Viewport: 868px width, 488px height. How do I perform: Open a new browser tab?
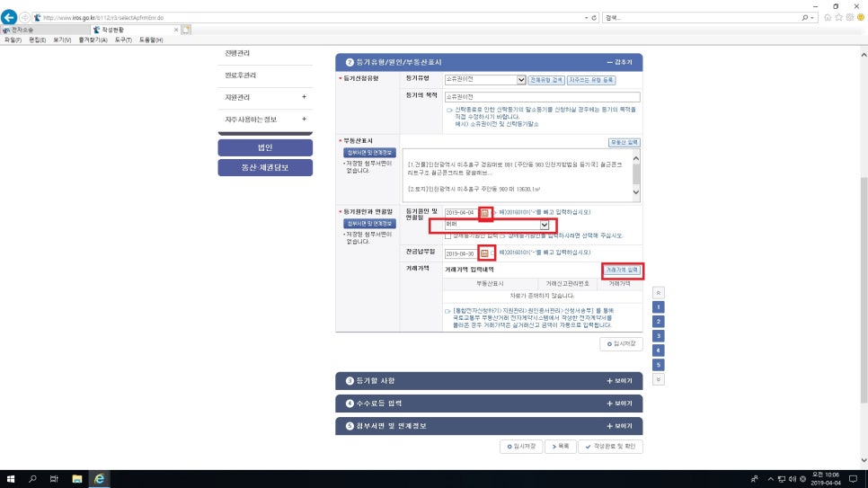[186, 30]
